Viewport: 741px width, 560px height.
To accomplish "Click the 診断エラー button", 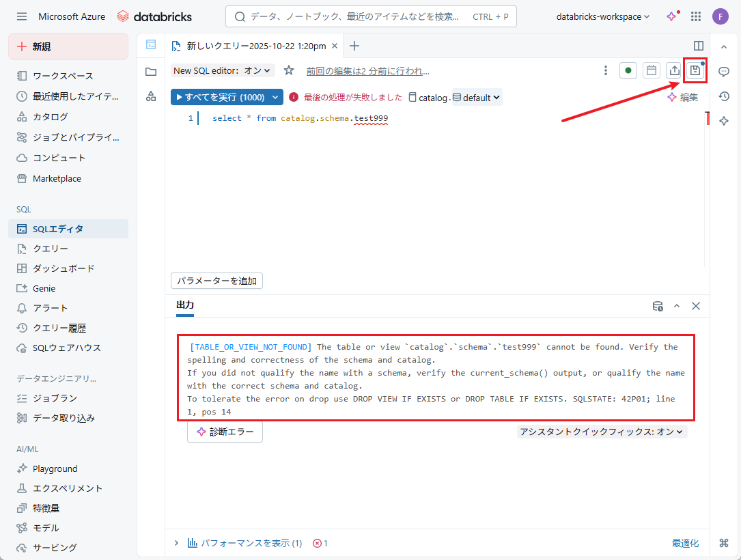I will point(225,432).
